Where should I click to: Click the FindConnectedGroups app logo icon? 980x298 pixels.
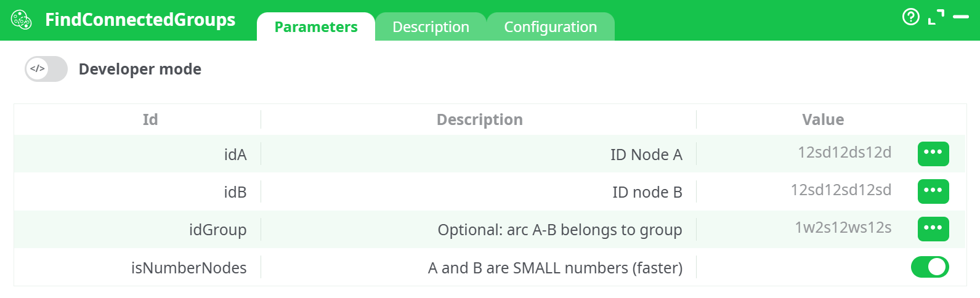coord(22,20)
